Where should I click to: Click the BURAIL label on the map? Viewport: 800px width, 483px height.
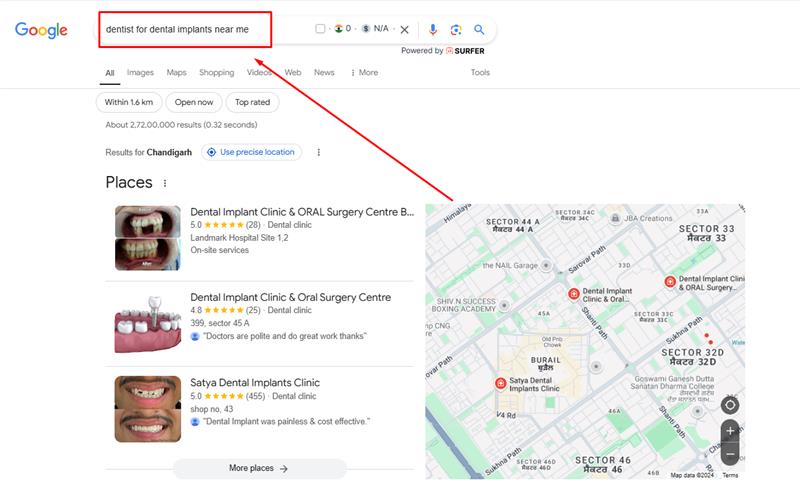click(x=545, y=363)
